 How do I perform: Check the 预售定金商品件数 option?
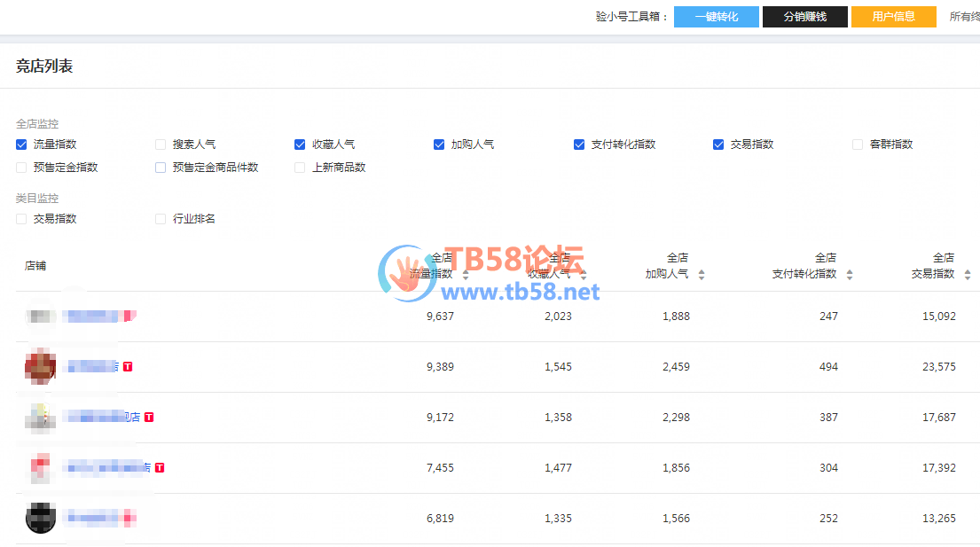(161, 168)
